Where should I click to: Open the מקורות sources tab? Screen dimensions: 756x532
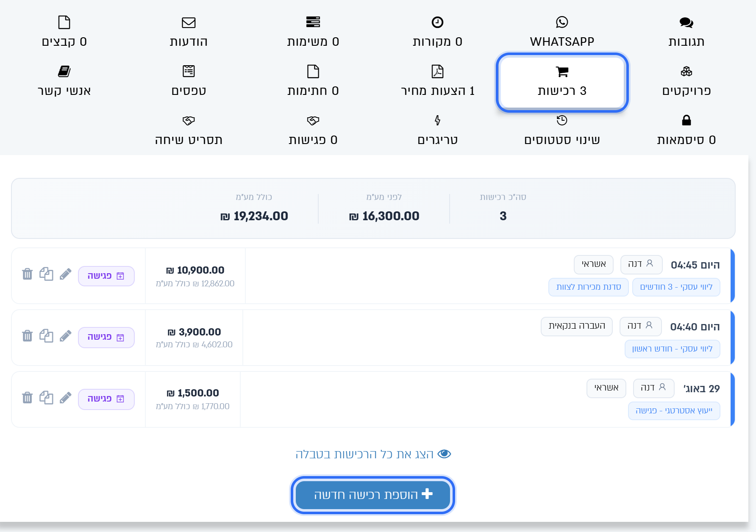point(437,32)
